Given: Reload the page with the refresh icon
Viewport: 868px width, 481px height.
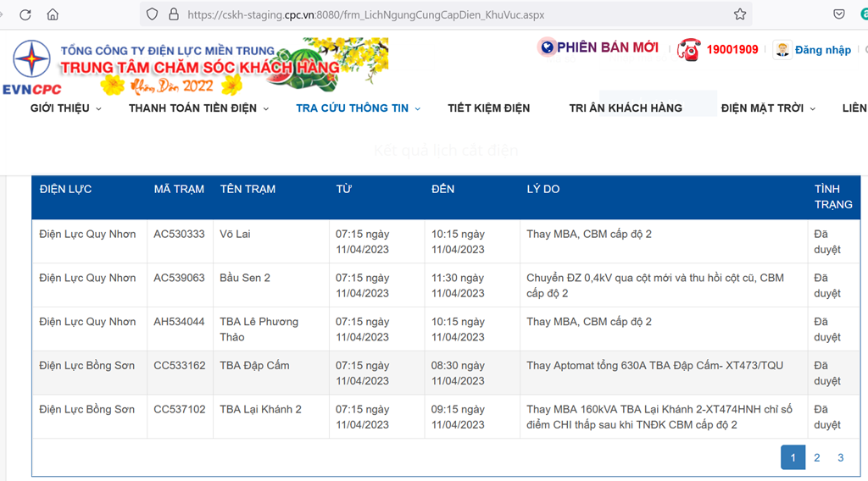Looking at the screenshot, I should pos(25,14).
